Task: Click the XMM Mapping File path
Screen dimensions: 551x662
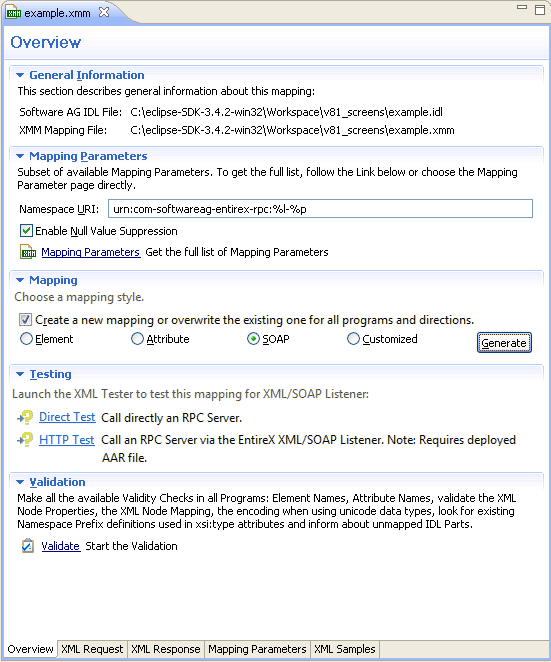Action: pyautogui.click(x=292, y=130)
